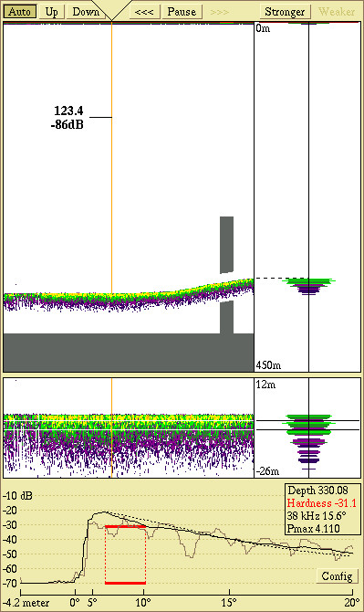Step back with the <<< button
This screenshot has height=612, width=364.
click(x=144, y=12)
